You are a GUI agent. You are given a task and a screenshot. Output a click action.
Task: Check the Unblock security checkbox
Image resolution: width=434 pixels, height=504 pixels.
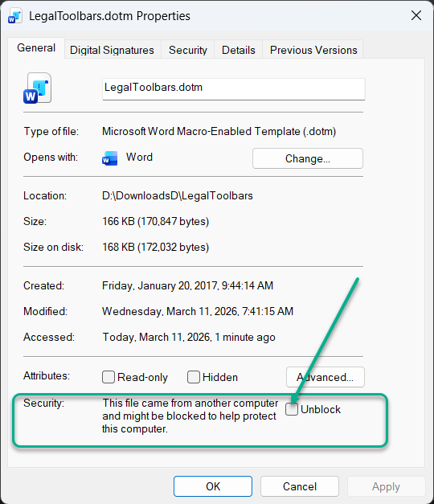click(292, 409)
